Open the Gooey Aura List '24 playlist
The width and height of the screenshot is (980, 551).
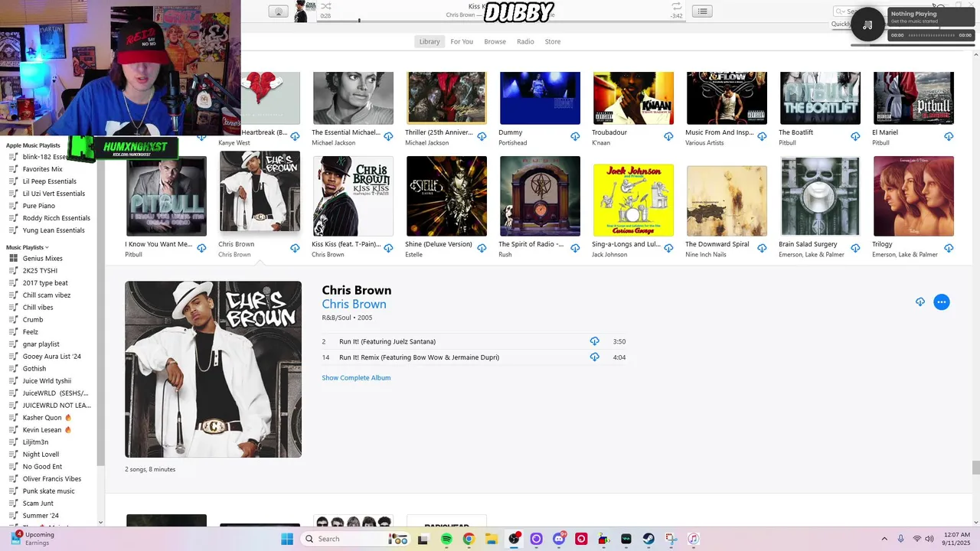click(51, 357)
